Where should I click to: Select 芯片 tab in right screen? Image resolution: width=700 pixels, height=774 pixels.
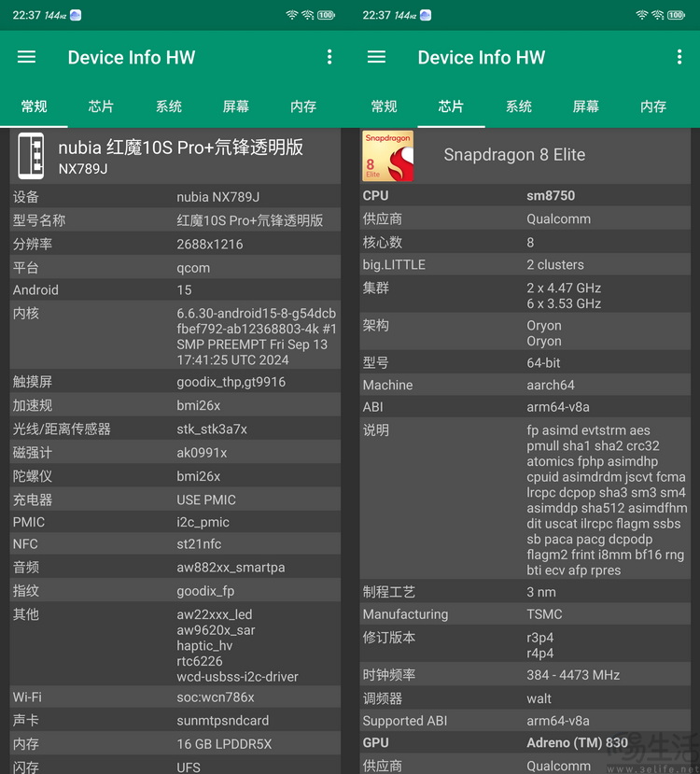[451, 106]
